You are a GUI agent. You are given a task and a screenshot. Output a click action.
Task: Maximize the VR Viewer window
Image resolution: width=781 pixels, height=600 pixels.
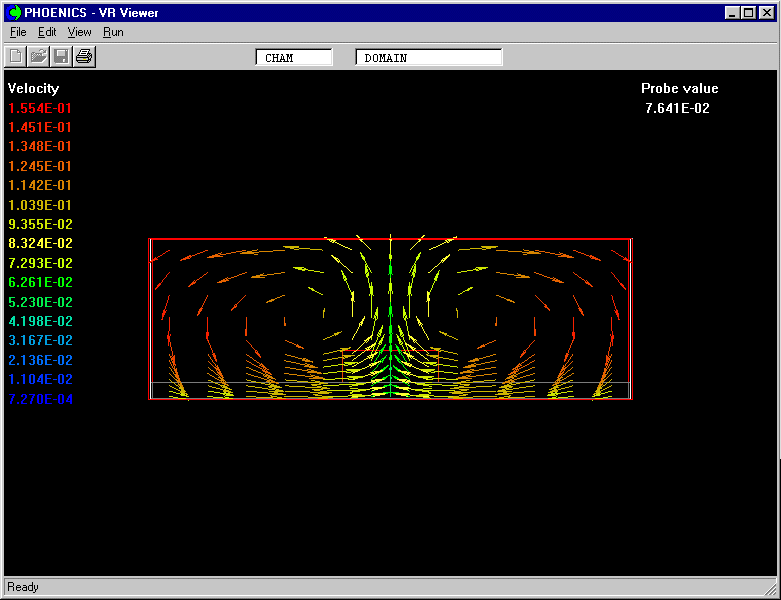749,13
